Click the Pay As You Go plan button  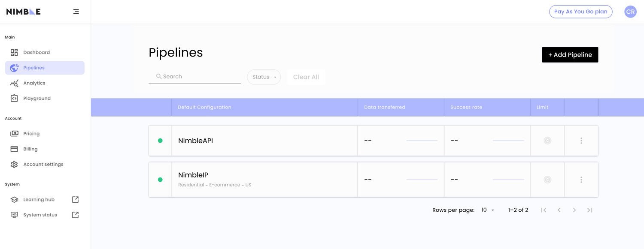point(580,12)
